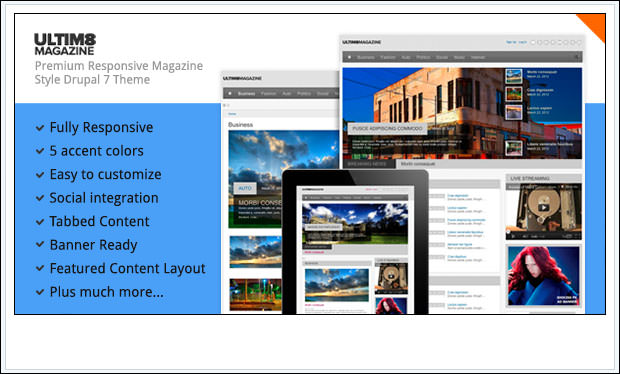620x374 pixels.
Task: Click the red-haired woman banner image
Action: [x=543, y=276]
